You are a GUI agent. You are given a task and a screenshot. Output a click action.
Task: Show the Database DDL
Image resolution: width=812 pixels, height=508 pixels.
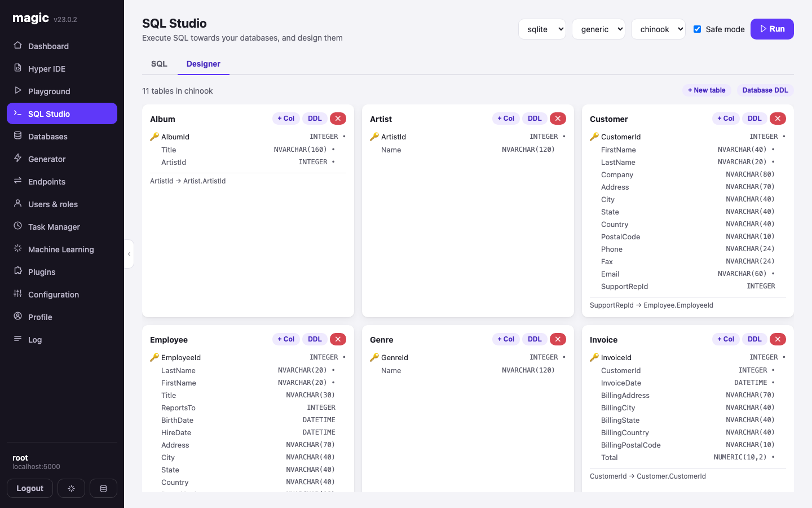[765, 90]
